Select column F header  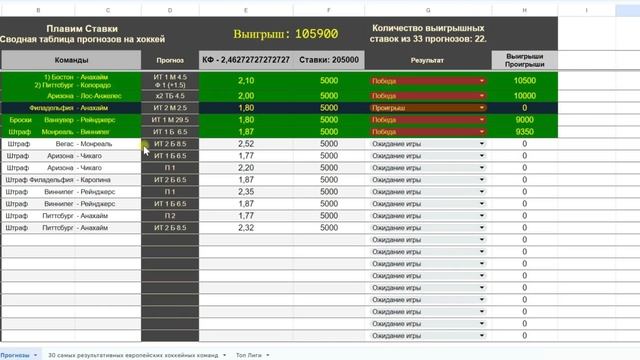pos(329,10)
